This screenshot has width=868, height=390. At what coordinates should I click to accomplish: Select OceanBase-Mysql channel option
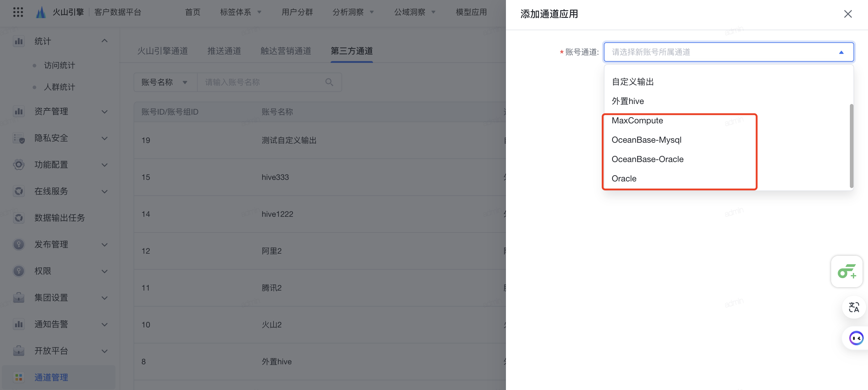point(728,140)
